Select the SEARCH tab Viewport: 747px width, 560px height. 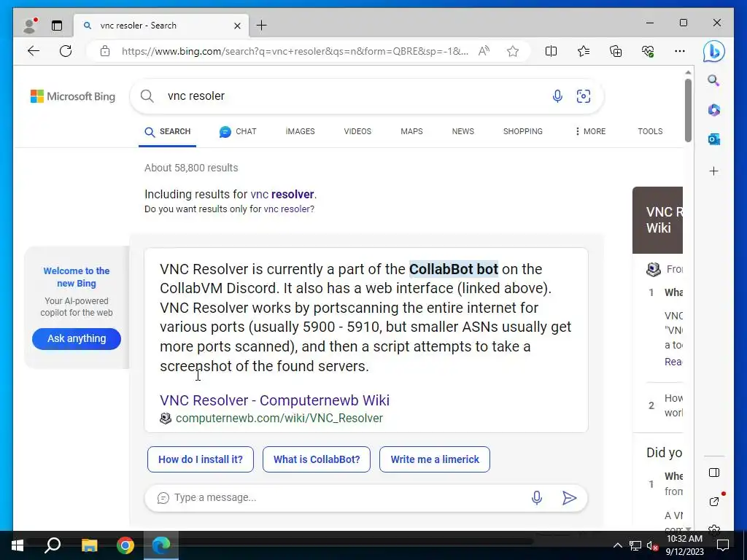[x=167, y=132]
